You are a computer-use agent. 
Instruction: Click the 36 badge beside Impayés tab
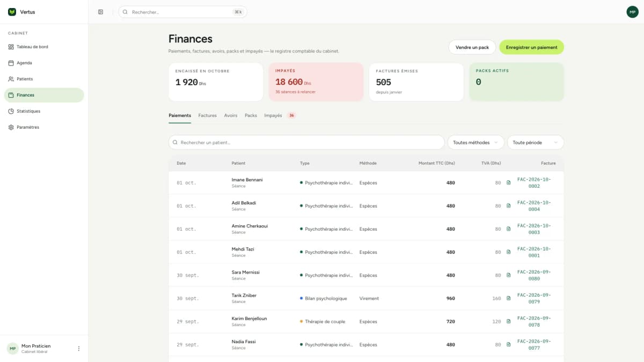coord(291,115)
